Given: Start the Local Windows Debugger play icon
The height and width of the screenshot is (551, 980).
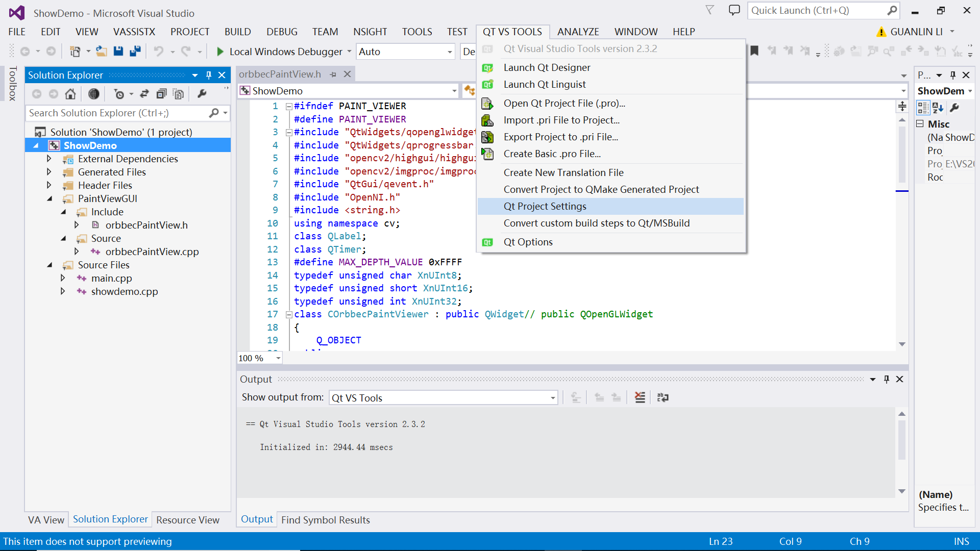Looking at the screenshot, I should click(x=220, y=52).
